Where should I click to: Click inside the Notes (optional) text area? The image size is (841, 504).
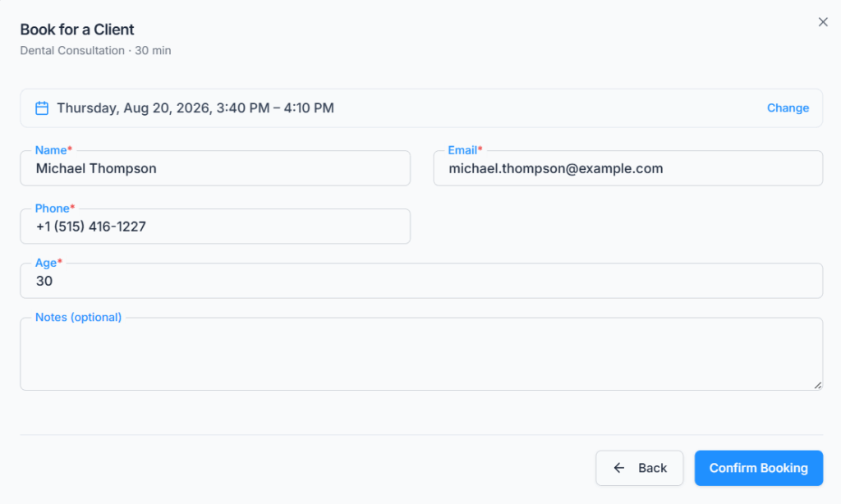click(x=421, y=354)
